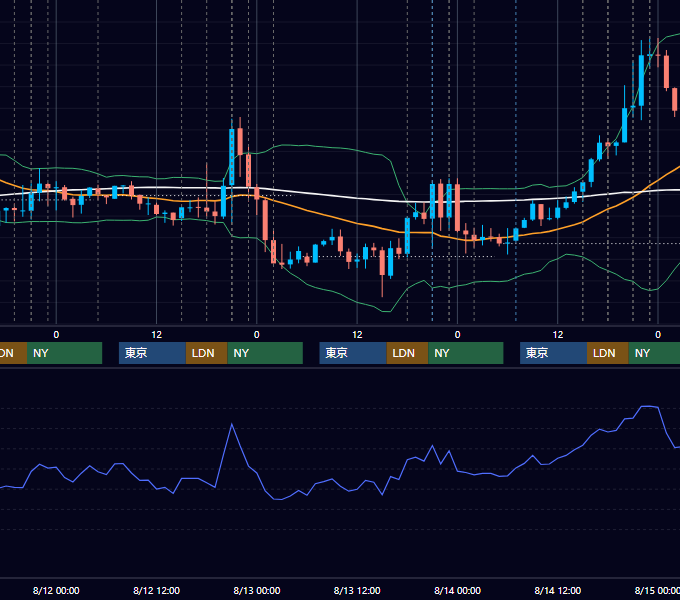Click the NY session block covering 8/12 00:00
Viewport: 680px width, 600px height.
click(64, 353)
